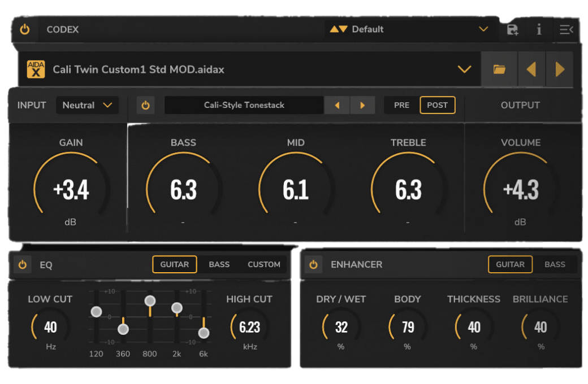Image resolution: width=588 pixels, height=384 pixels.
Task: Load the previous model with the left arrow
Action: [531, 69]
